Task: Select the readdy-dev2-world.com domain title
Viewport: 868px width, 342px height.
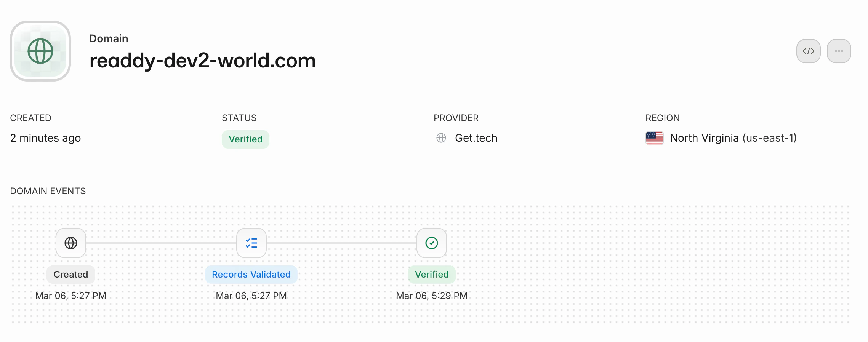Action: (202, 61)
